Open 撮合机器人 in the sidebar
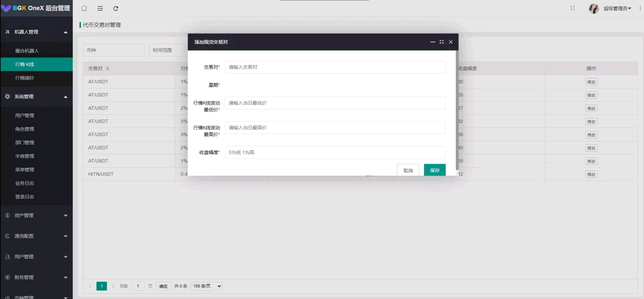This screenshot has height=299, width=644. coord(27,51)
